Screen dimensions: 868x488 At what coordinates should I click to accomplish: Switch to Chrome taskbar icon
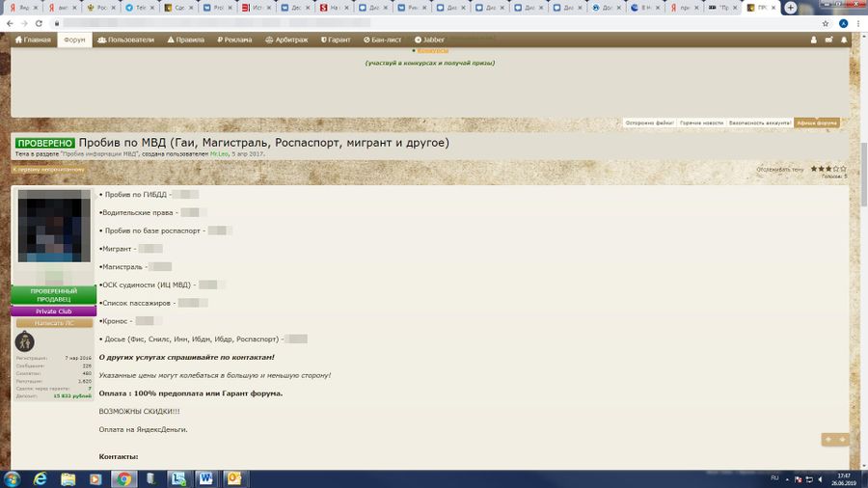point(123,478)
